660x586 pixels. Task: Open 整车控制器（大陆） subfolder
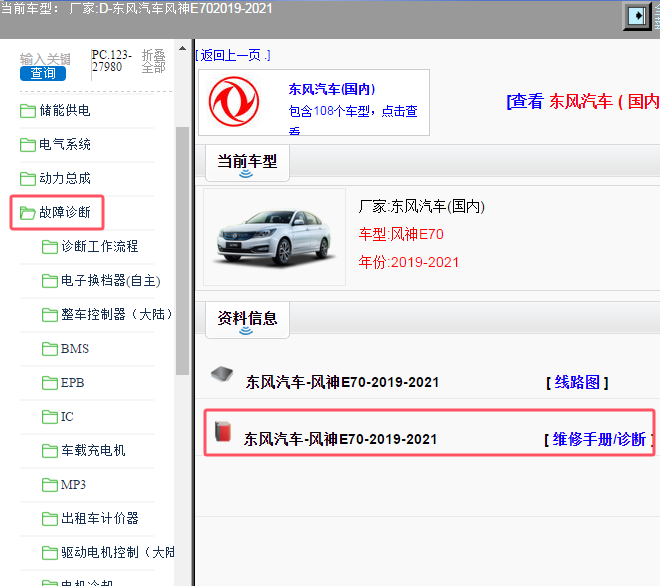coord(117,314)
